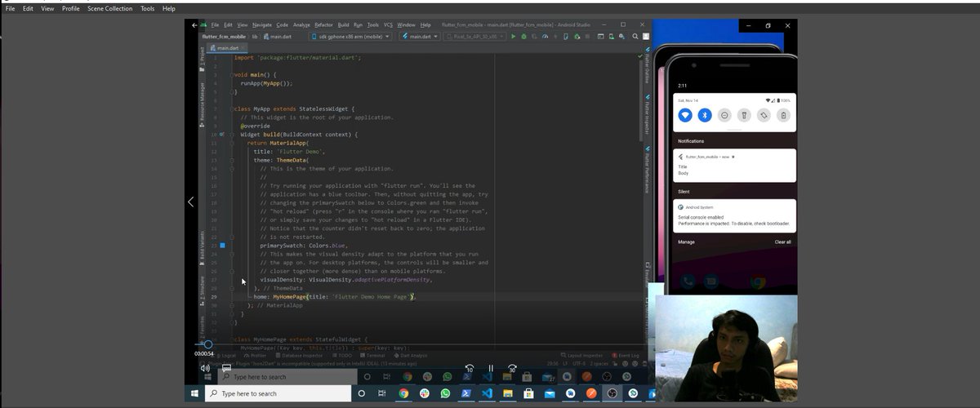Toggle Bluetooth quick setting in emulator
The width and height of the screenshot is (980, 408).
pos(705,115)
